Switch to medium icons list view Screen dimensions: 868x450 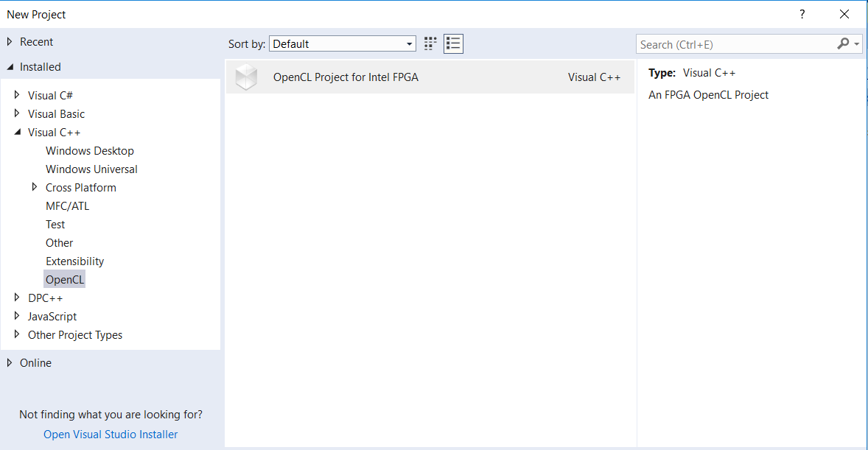pos(453,43)
